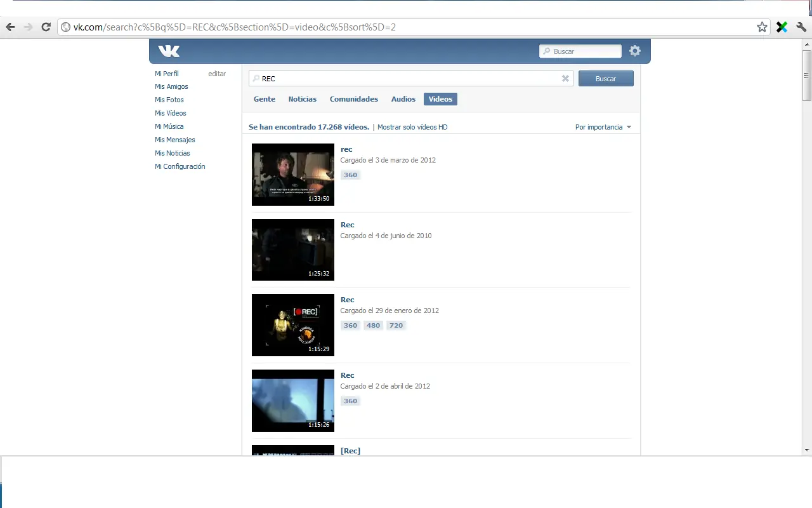Viewport: 812px width, 508px height.
Task: Select the 480 quality tag
Action: click(374, 325)
